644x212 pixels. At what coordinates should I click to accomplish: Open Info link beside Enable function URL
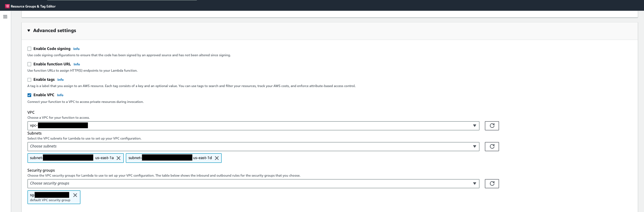point(77,64)
